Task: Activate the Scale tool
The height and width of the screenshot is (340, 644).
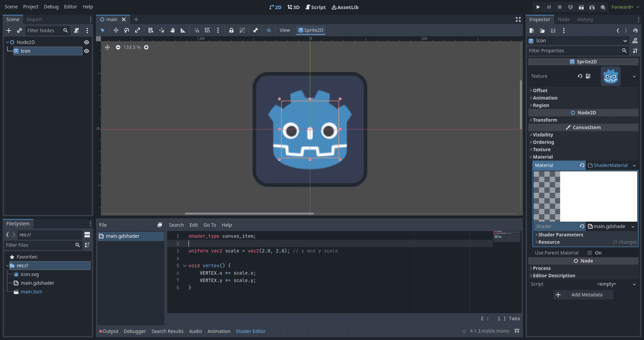Action: (x=138, y=30)
